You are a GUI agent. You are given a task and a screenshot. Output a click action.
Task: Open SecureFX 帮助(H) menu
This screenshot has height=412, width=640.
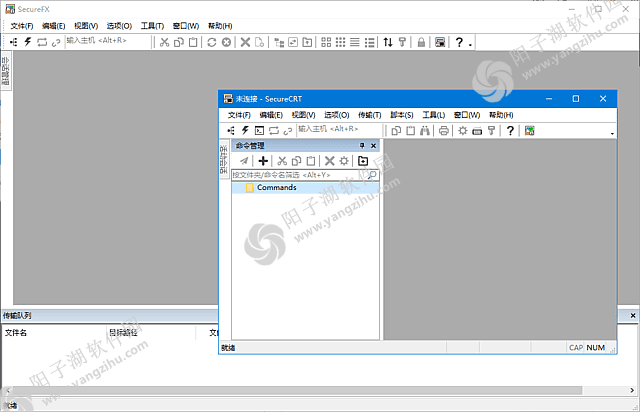pos(220,26)
